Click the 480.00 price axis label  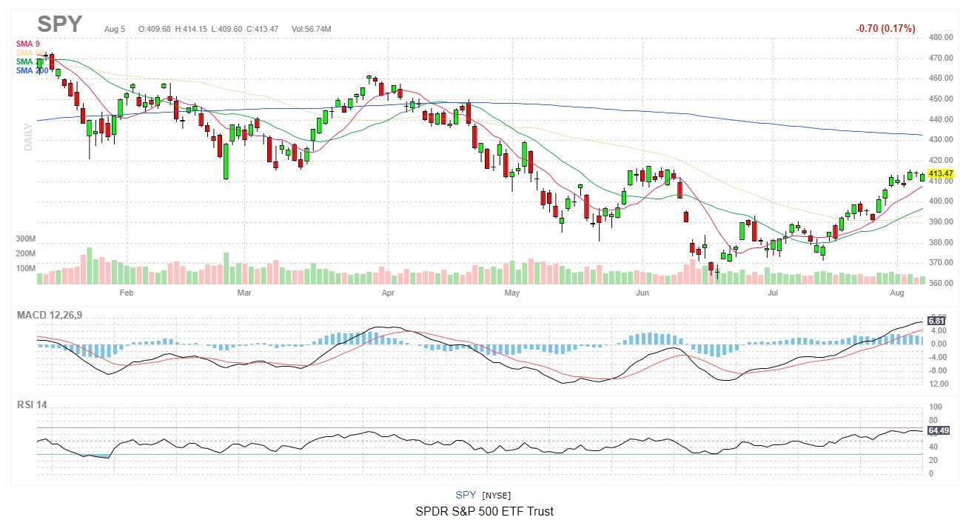(x=940, y=37)
